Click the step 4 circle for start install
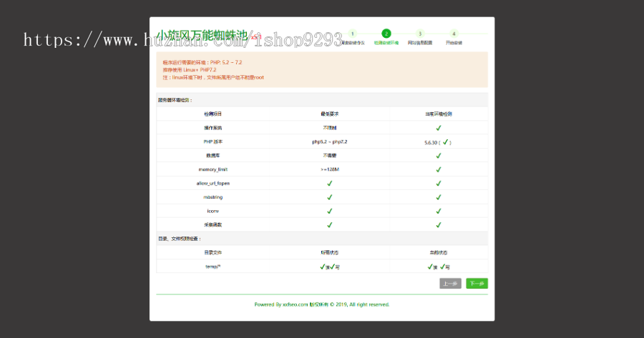Image resolution: width=644 pixels, height=338 pixels. coord(454,34)
